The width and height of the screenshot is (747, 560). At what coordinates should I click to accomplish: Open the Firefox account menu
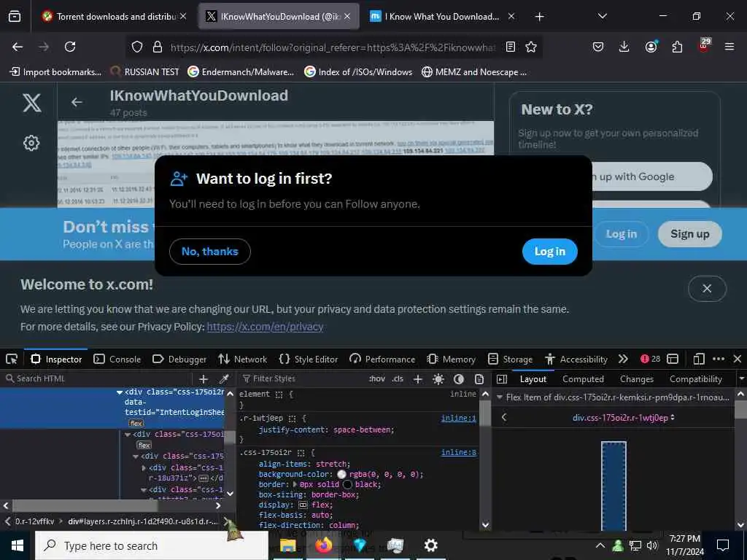(x=651, y=47)
